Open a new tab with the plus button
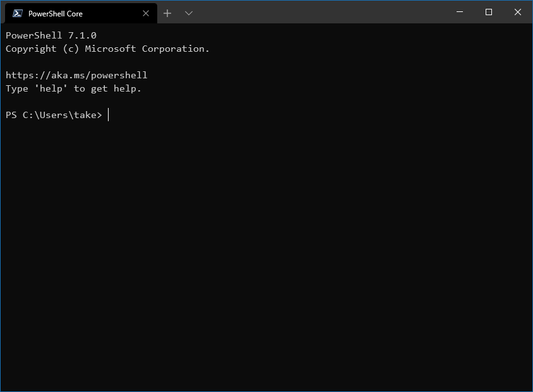The width and height of the screenshot is (533, 392). tap(167, 13)
